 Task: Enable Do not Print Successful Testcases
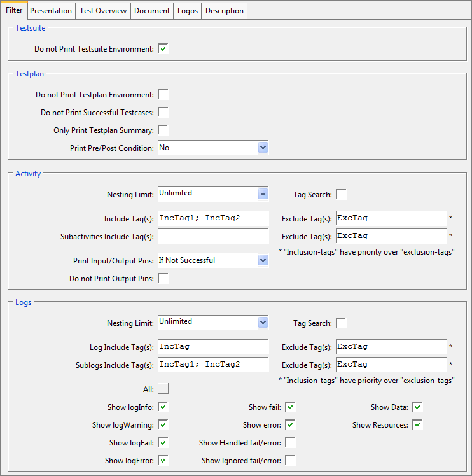pos(163,113)
